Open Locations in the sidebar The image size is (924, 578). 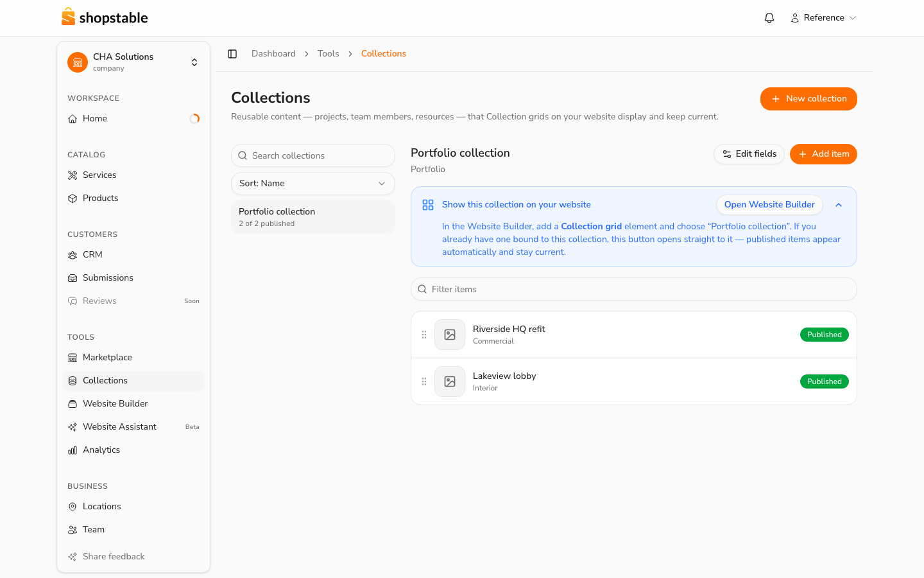pos(133,507)
